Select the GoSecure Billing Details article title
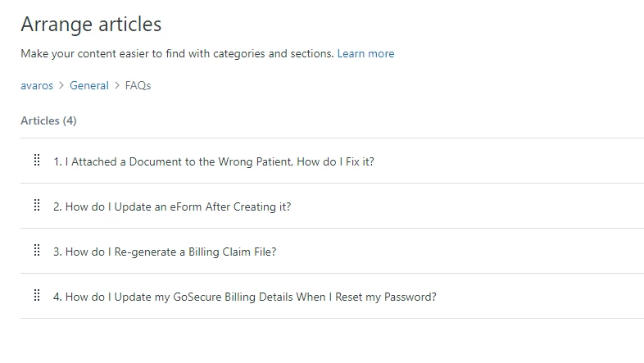The image size is (644, 363). coord(244,297)
